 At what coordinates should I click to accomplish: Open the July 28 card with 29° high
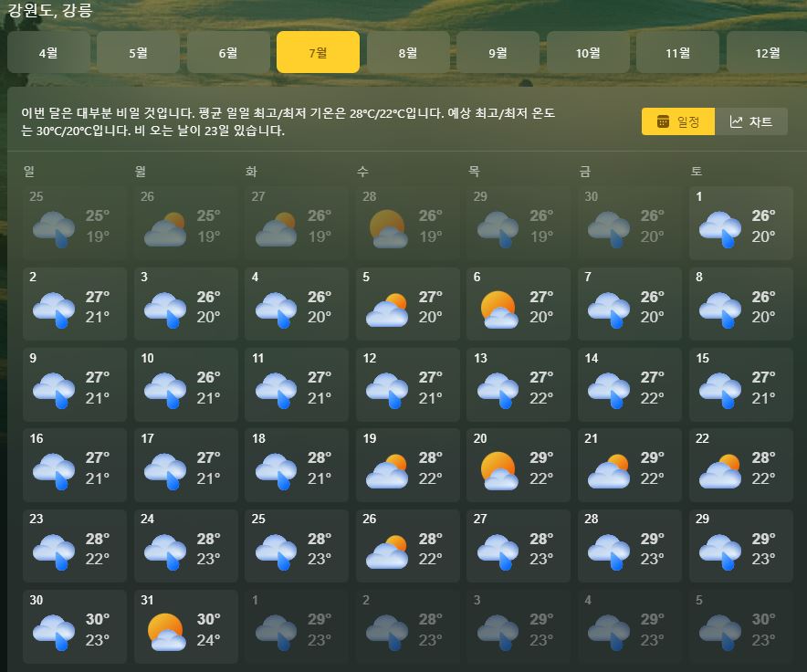click(630, 546)
